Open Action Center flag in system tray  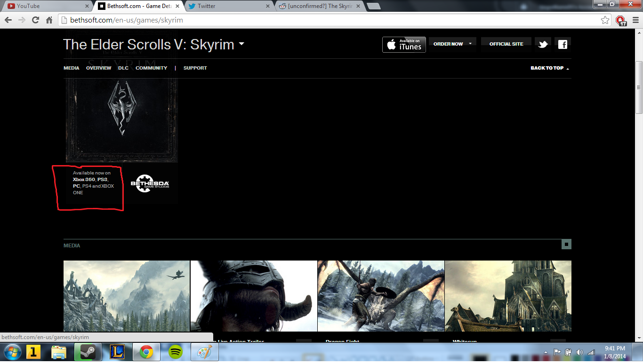(557, 352)
